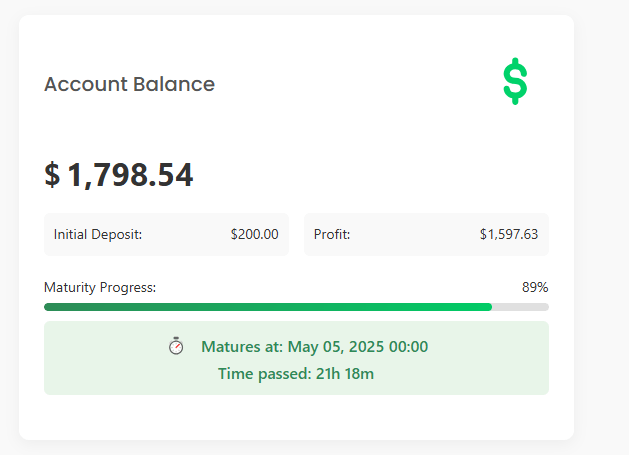Click where the green progress fill ends

pos(490,307)
